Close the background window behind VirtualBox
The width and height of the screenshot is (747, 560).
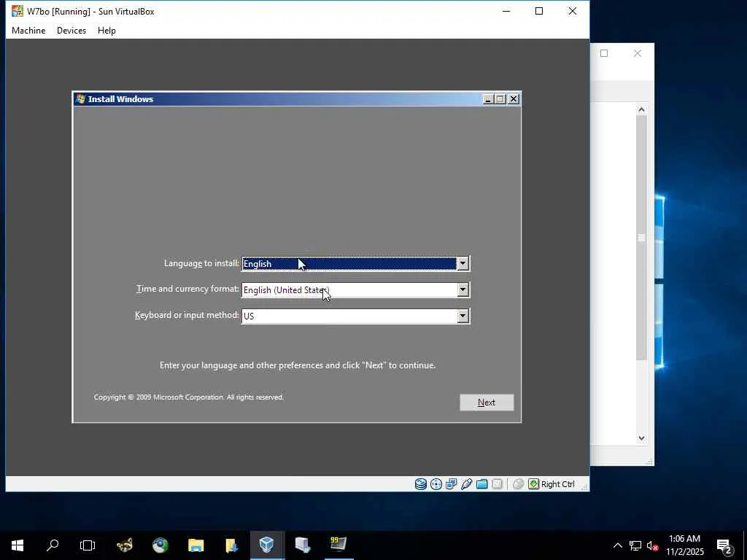pyautogui.click(x=638, y=53)
